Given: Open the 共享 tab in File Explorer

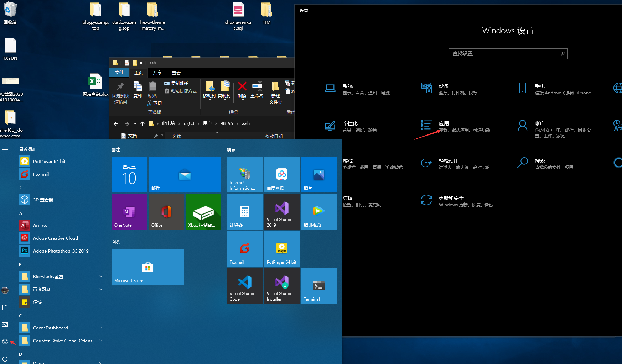Looking at the screenshot, I should 157,73.
